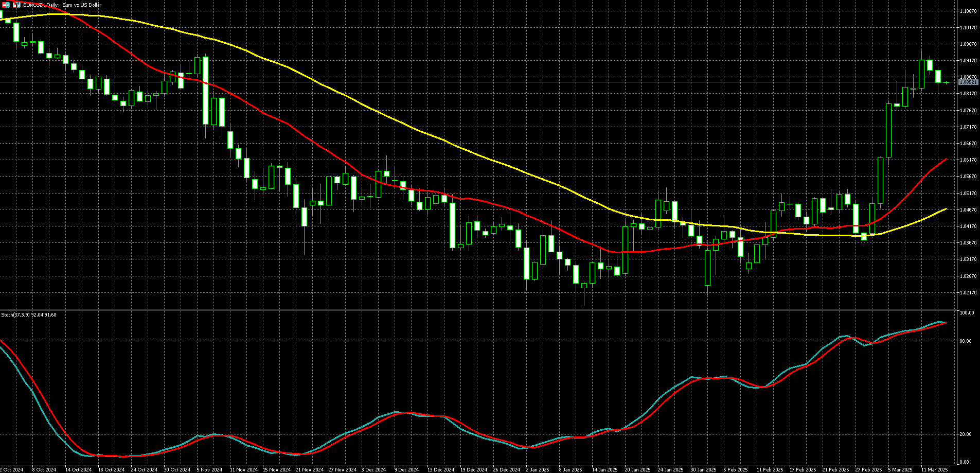Click the 1.02170 price scale label

(968, 293)
